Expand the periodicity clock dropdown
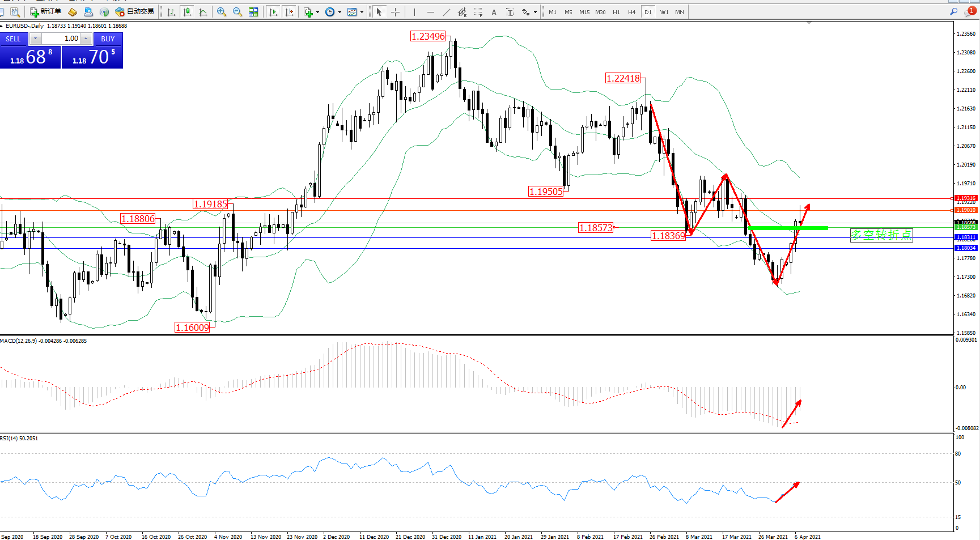Viewport: 980px width, 540px height. (x=340, y=12)
